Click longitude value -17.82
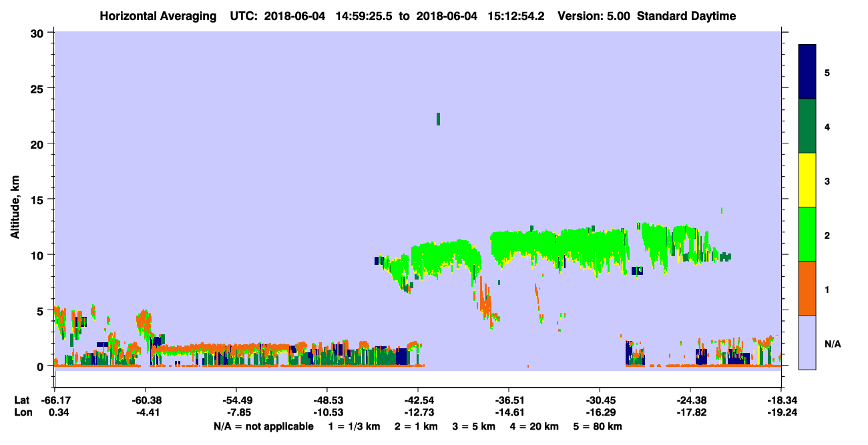The width and height of the screenshot is (868, 445). tap(690, 412)
